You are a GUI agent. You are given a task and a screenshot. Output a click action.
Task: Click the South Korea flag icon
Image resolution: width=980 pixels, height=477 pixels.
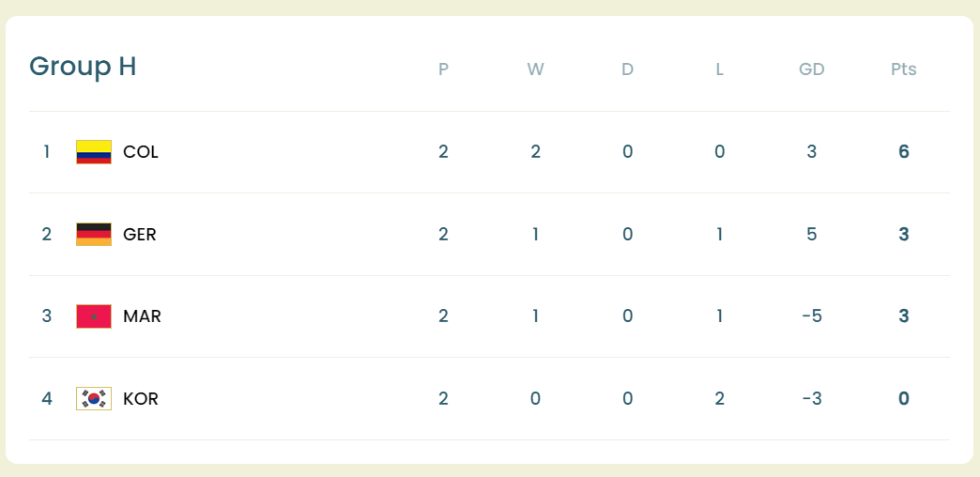click(x=94, y=398)
